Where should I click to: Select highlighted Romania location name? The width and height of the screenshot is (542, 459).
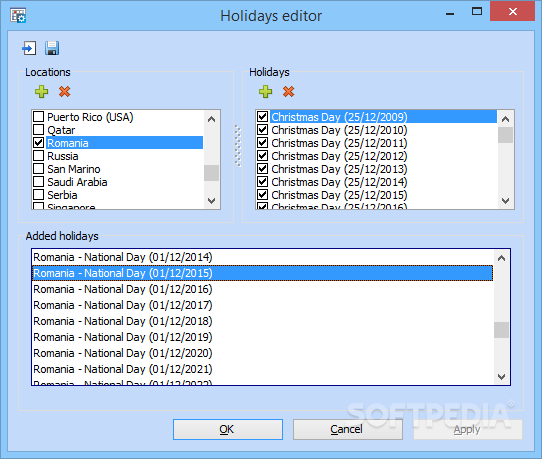[x=68, y=143]
